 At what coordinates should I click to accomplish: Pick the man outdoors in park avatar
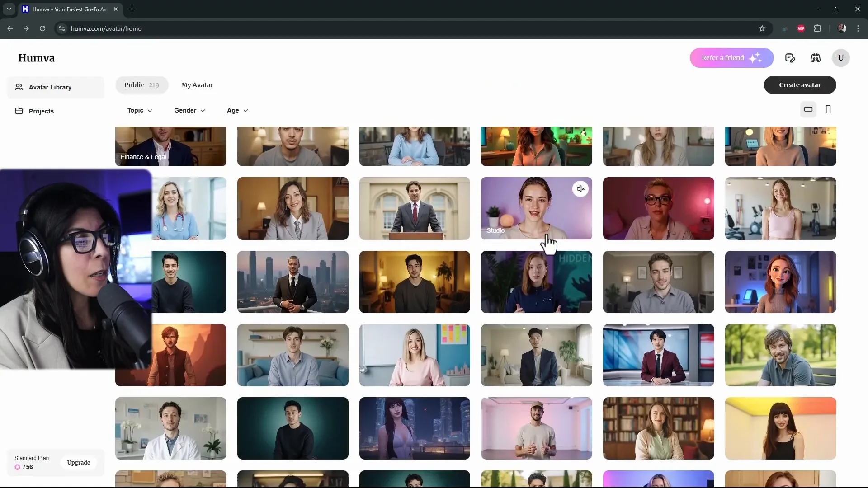pos(780,355)
